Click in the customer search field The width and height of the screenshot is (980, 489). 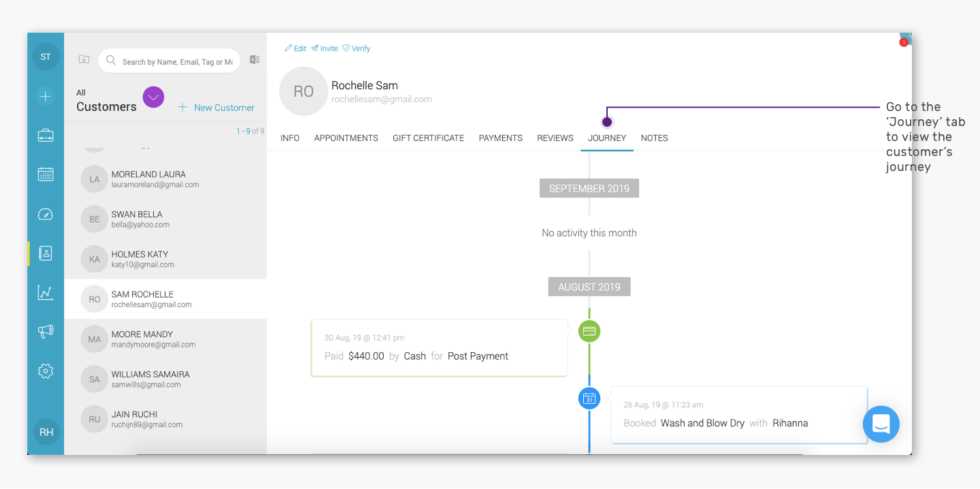[169, 61]
